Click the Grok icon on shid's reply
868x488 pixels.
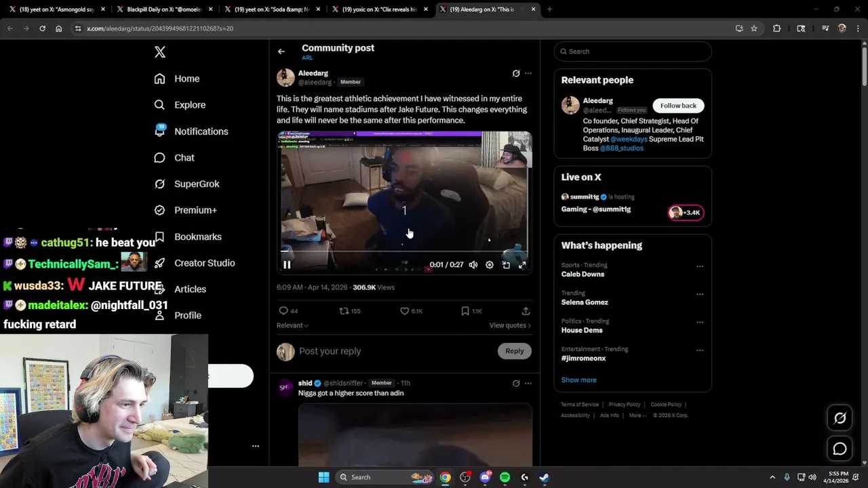tap(516, 384)
